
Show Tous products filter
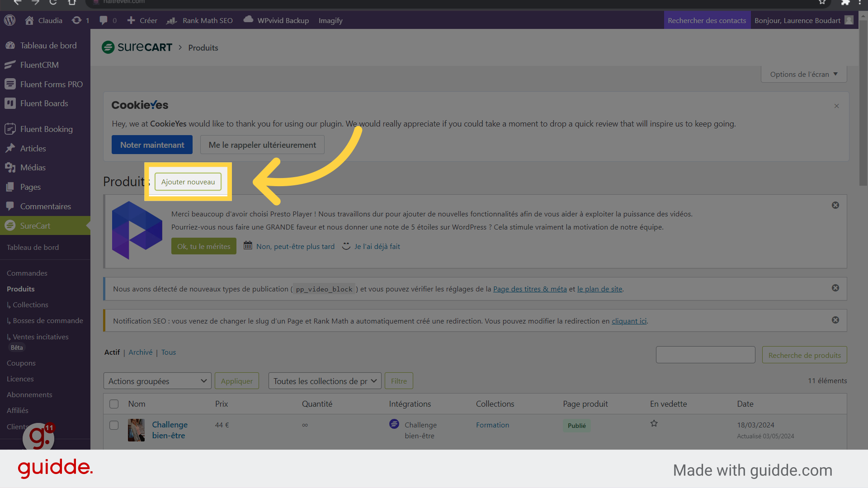tap(169, 352)
